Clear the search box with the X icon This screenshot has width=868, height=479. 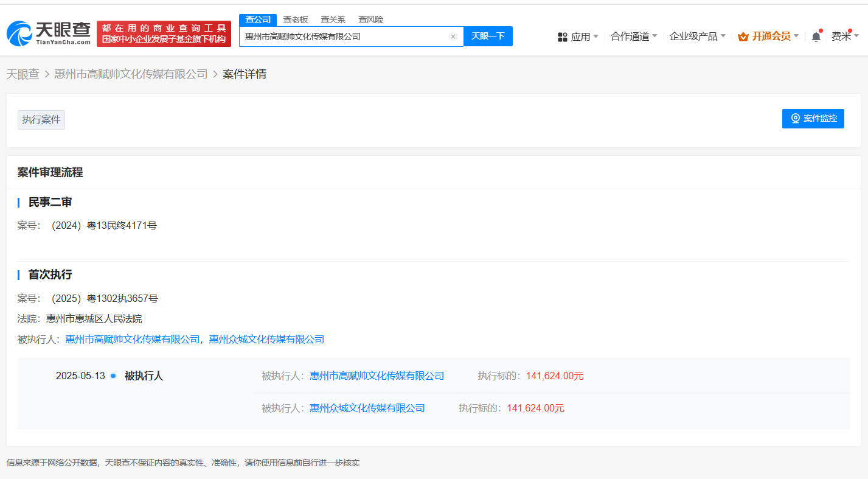point(453,37)
